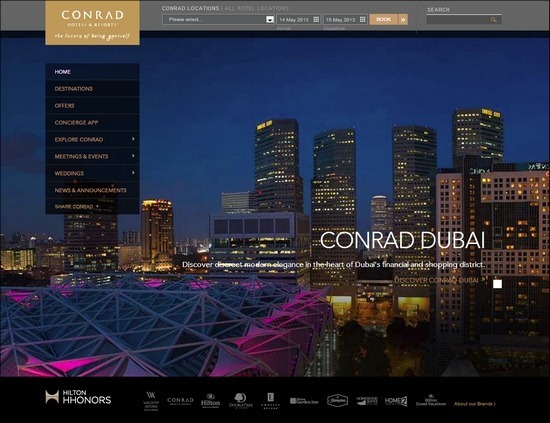Open the About our Brands link
This screenshot has height=423, width=550.
click(x=475, y=404)
